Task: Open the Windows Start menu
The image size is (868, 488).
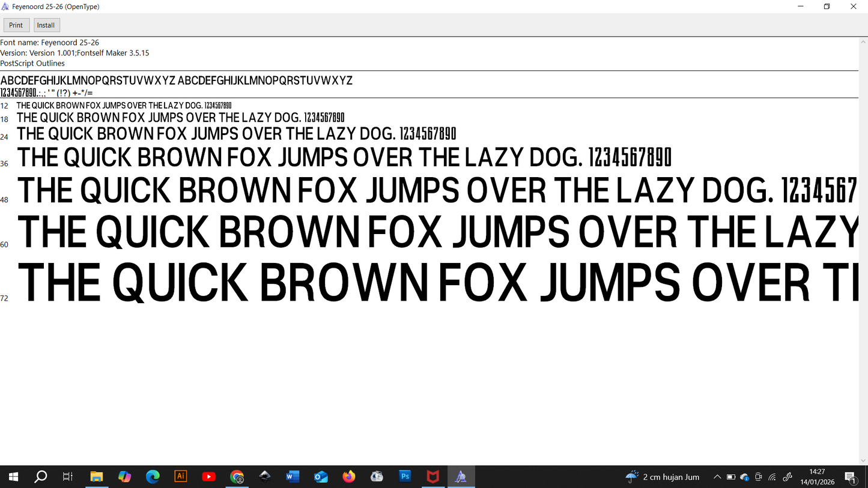Action: 13,477
